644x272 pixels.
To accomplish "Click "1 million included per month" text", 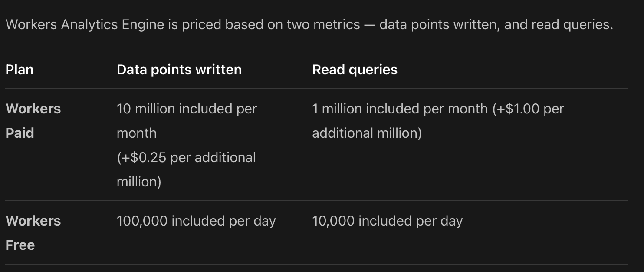I will tap(400, 109).
